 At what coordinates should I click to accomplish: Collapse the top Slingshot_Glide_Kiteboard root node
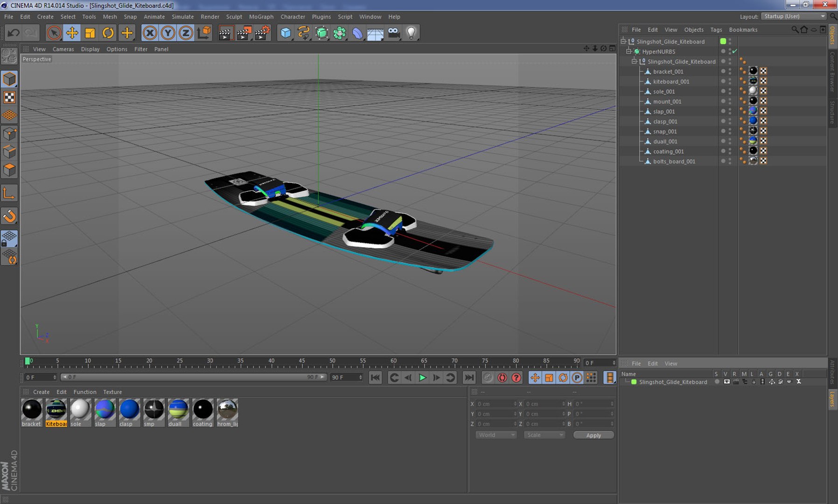pyautogui.click(x=623, y=42)
